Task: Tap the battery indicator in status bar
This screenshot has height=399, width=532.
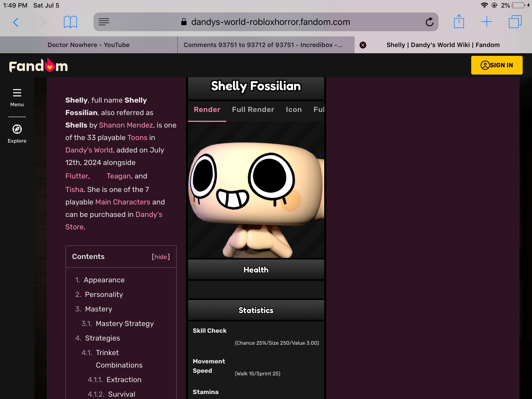Action: pos(518,5)
